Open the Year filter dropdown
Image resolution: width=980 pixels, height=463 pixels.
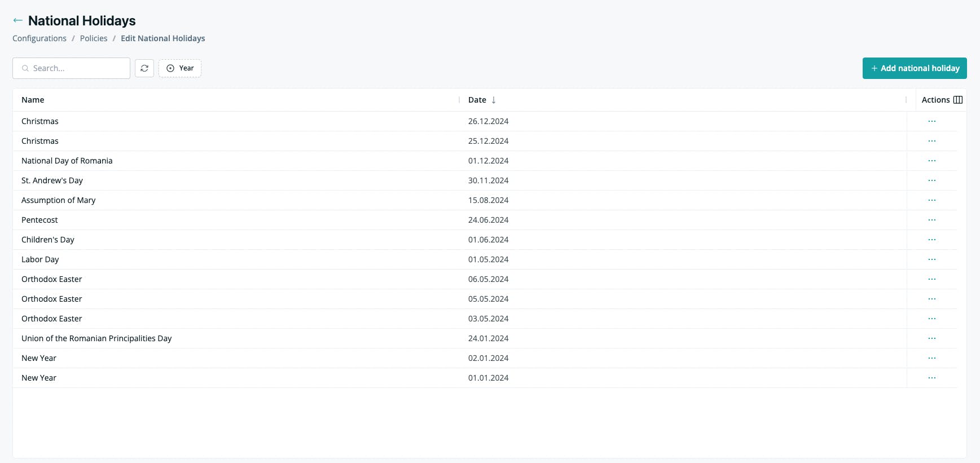click(x=180, y=68)
